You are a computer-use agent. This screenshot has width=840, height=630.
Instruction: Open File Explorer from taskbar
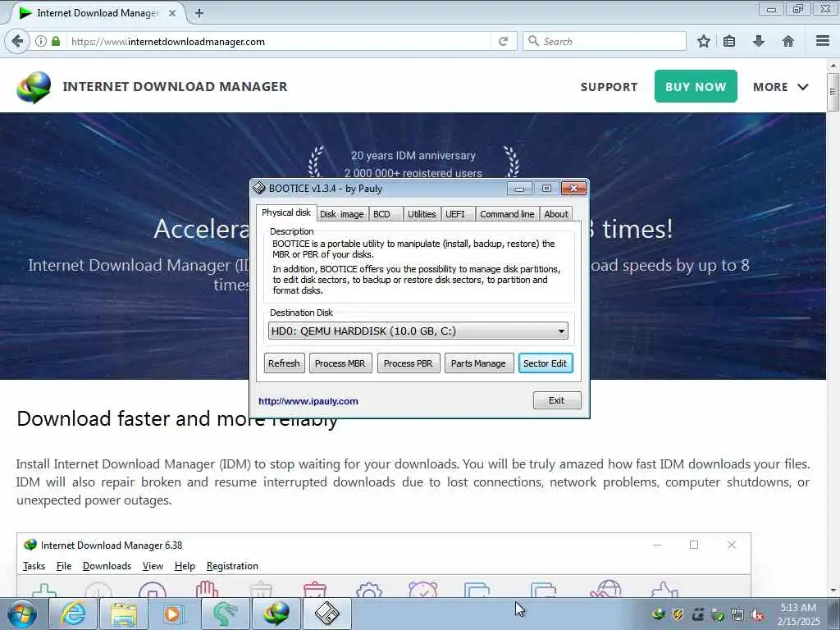coord(124,614)
